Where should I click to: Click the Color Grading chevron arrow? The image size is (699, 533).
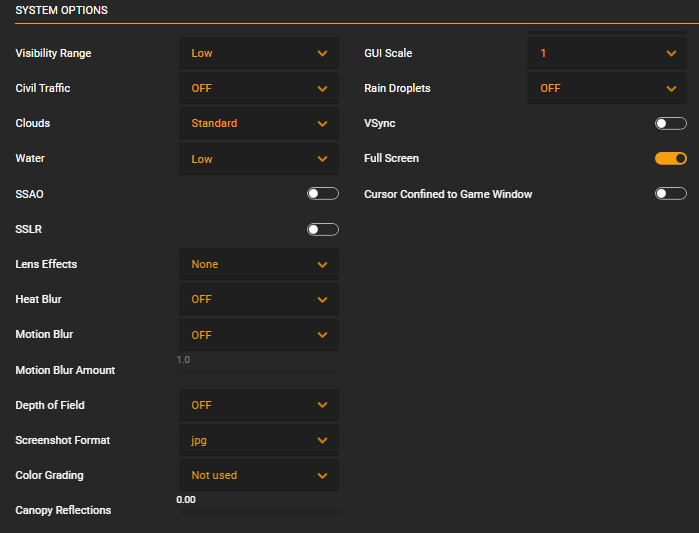(322, 476)
